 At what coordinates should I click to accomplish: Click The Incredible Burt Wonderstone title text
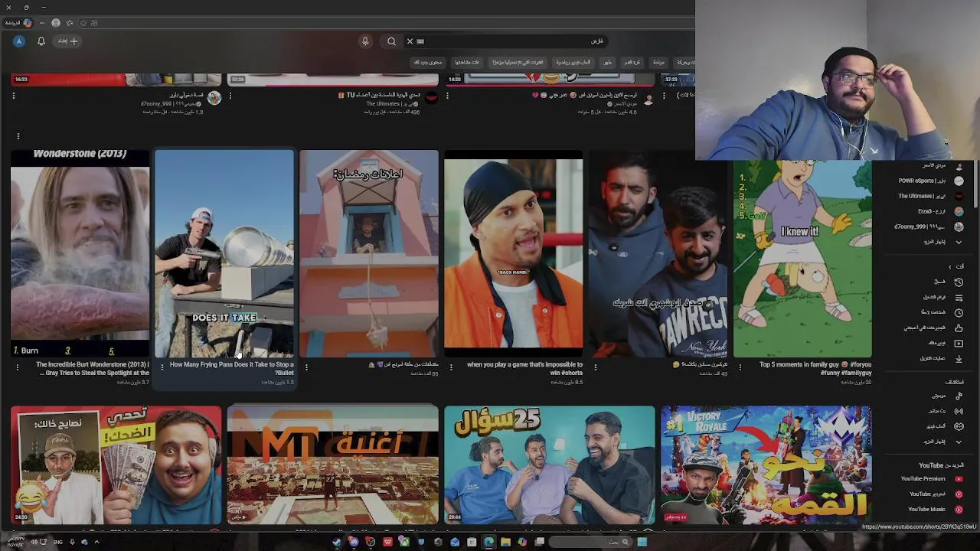93,368
